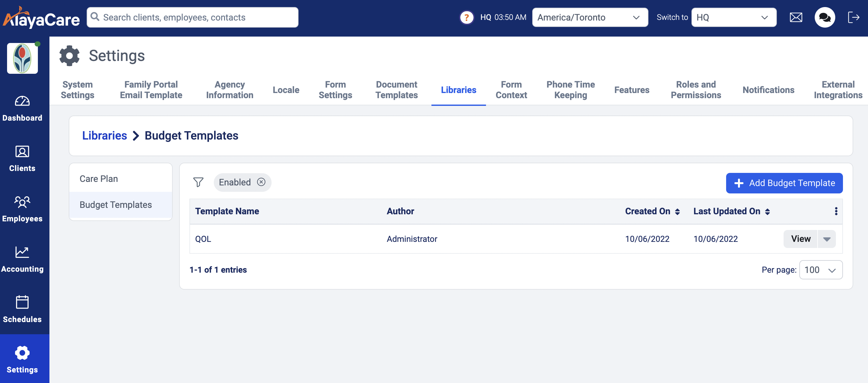868x383 pixels.
Task: Click the filter funnel icon
Action: [x=198, y=182]
